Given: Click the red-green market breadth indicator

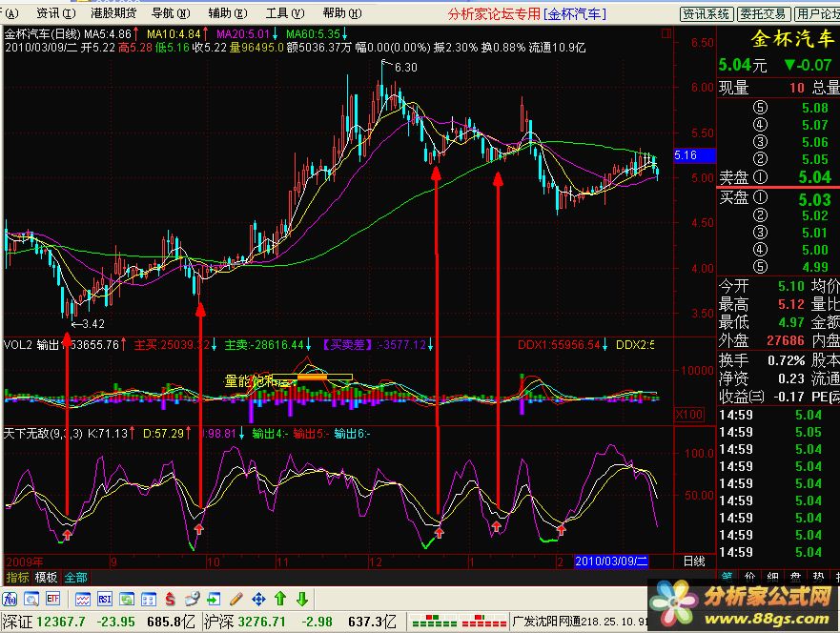Looking at the screenshot, I should coord(460,622).
